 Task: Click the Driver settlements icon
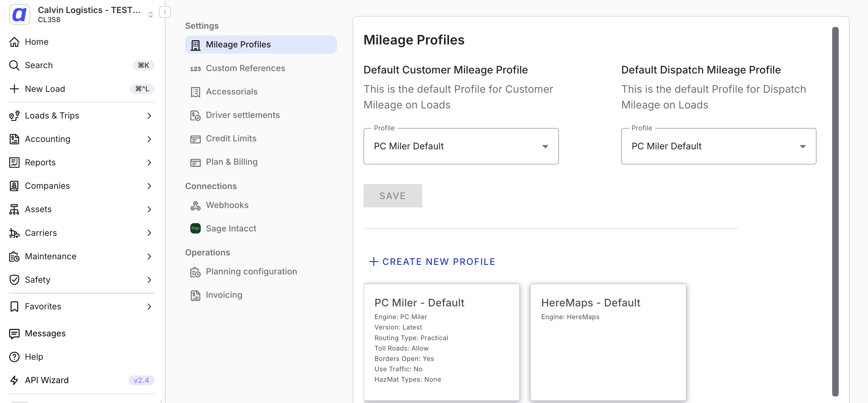click(195, 115)
